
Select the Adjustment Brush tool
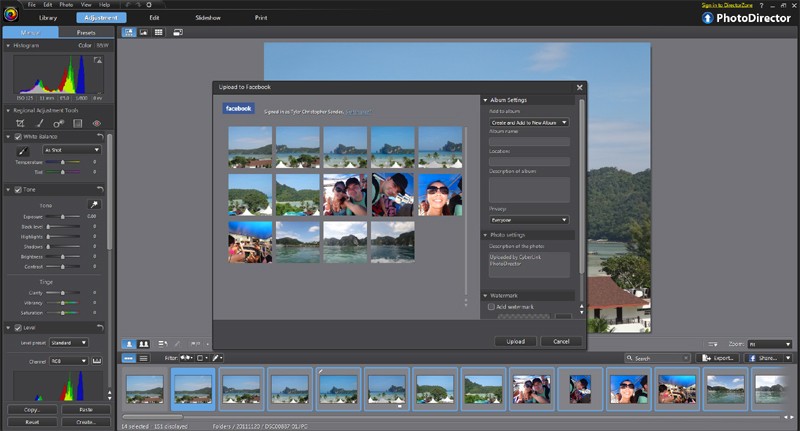pos(39,123)
